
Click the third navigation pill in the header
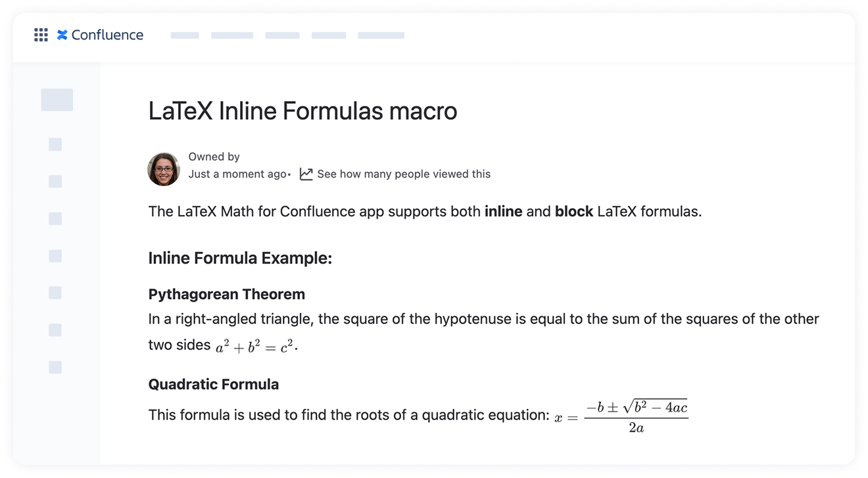click(282, 35)
